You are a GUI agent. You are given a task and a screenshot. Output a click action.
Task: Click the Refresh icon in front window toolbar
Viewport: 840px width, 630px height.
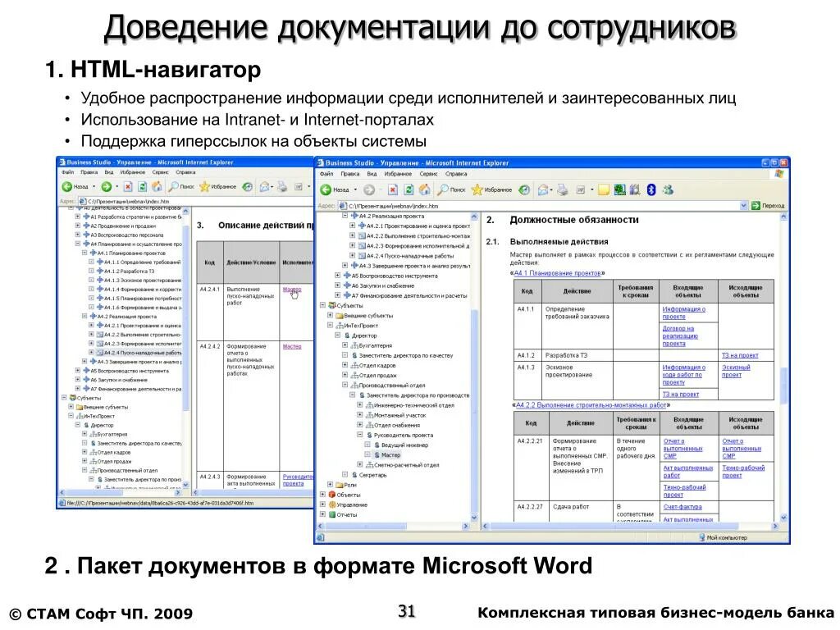[x=409, y=189]
